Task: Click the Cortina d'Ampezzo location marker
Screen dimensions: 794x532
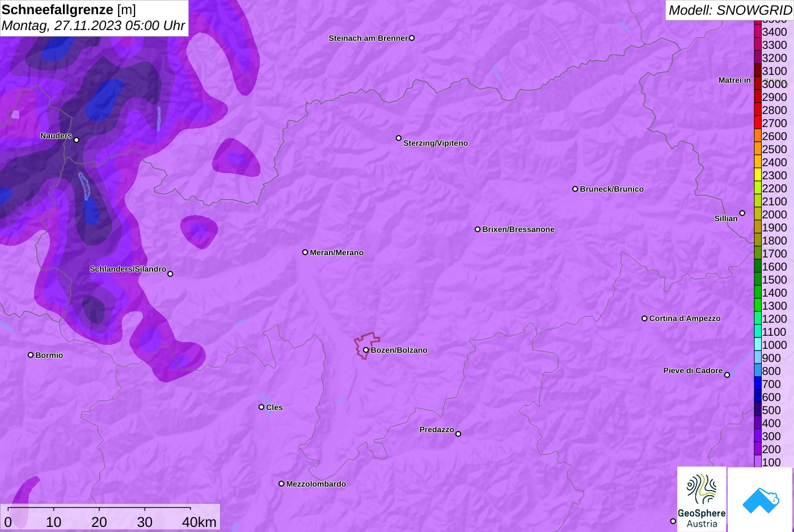Action: (x=644, y=318)
